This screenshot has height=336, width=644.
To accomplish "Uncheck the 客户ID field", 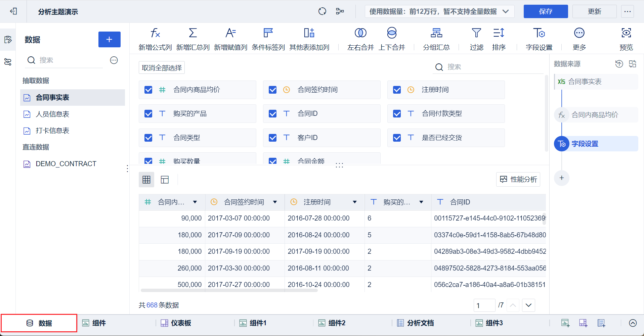I will [273, 138].
